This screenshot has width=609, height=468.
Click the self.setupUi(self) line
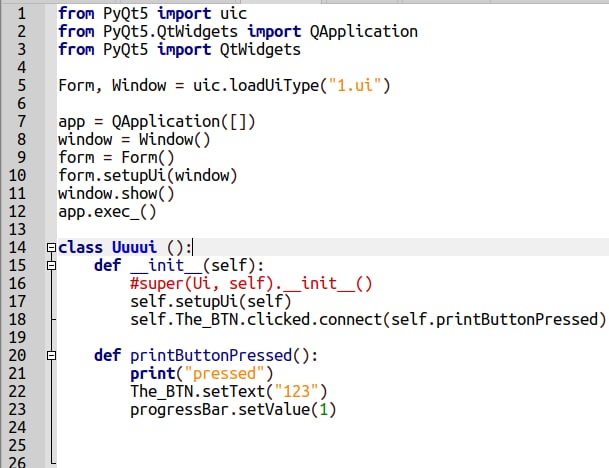pyautogui.click(x=211, y=301)
